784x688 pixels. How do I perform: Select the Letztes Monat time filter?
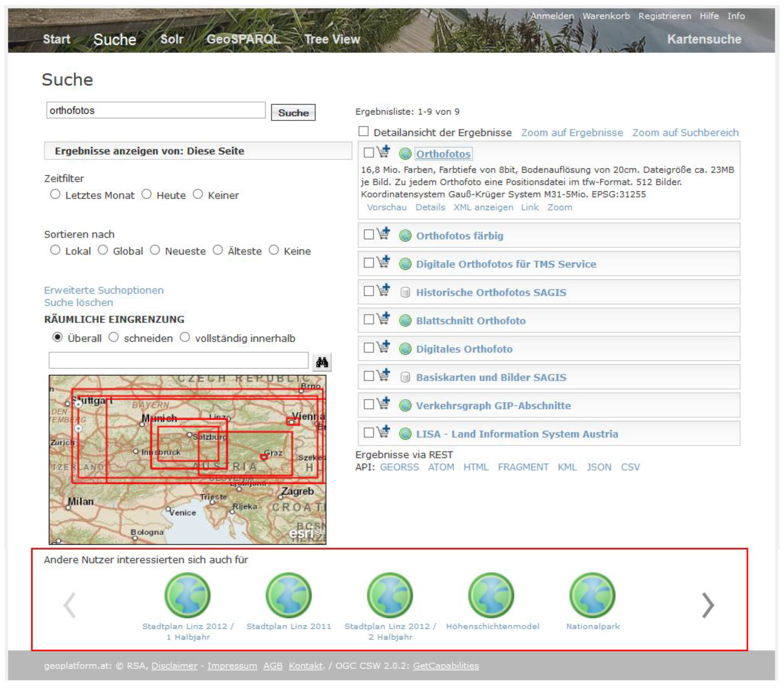(55, 194)
